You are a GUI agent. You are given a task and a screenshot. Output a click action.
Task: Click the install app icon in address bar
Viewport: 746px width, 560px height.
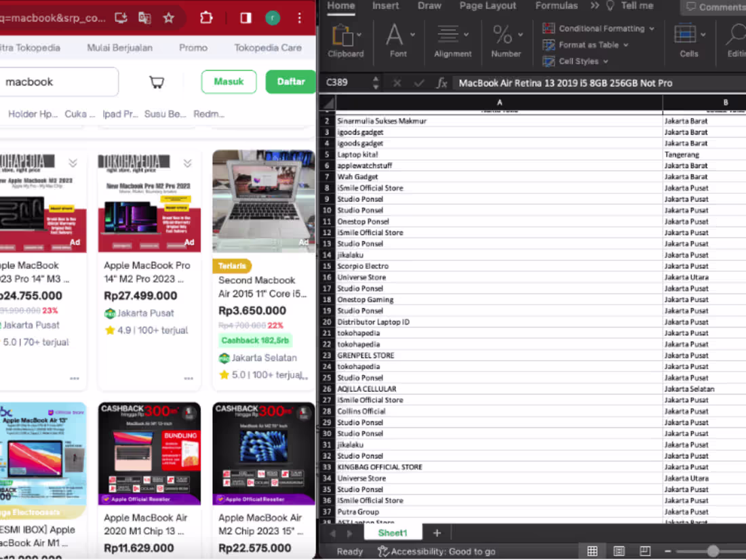(x=121, y=18)
